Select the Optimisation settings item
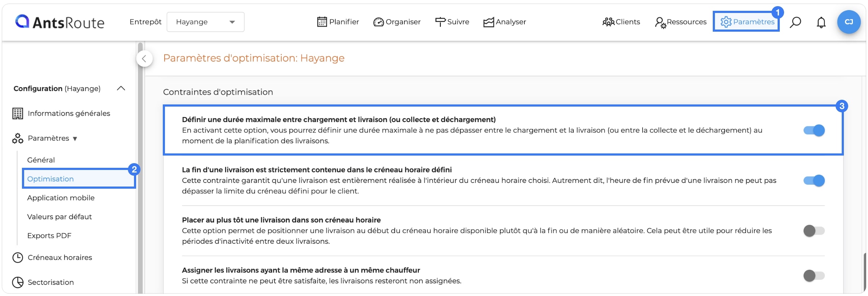Viewport: 868px width, 296px height. pyautogui.click(x=79, y=179)
